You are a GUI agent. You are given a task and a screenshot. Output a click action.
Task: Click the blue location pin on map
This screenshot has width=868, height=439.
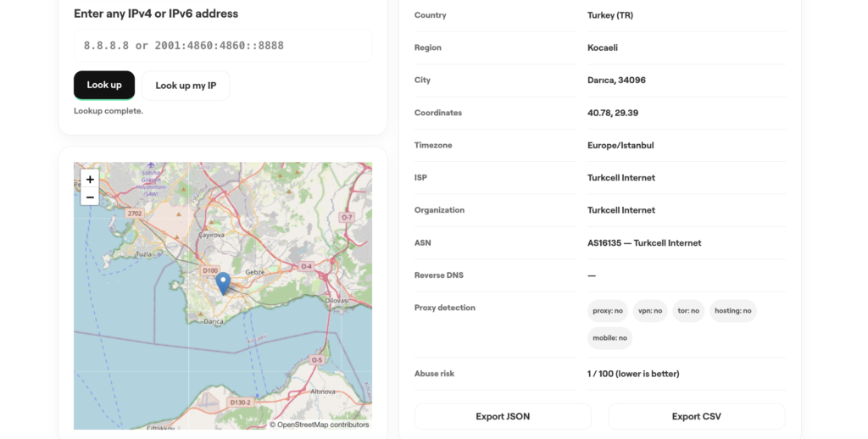[x=223, y=283]
